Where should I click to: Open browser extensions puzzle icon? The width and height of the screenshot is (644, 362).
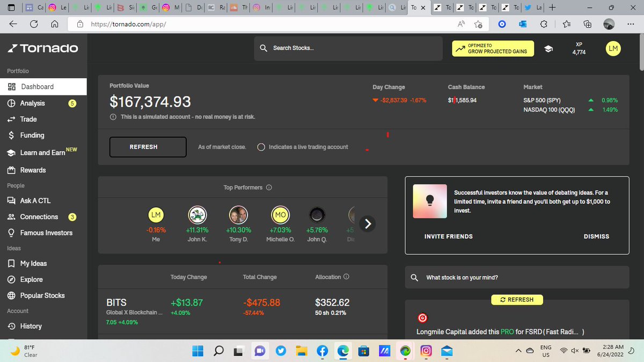click(544, 24)
